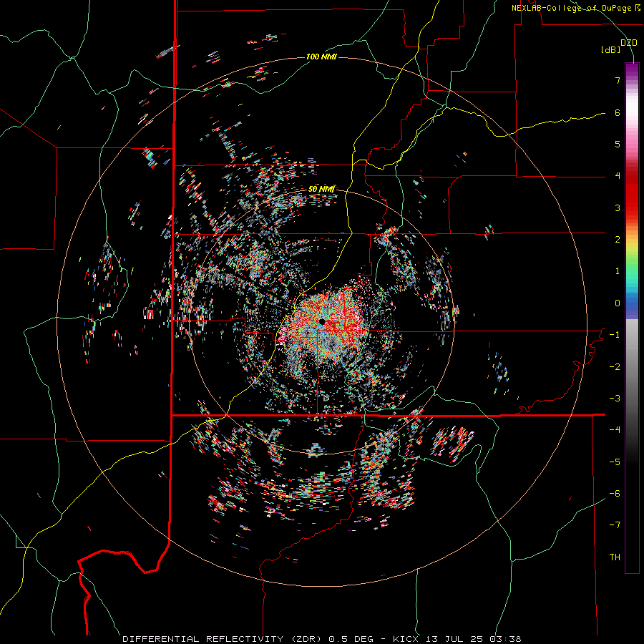Viewport: 644px width, 644px height.
Task: Click the -5 value on color scale
Action: click(x=615, y=462)
